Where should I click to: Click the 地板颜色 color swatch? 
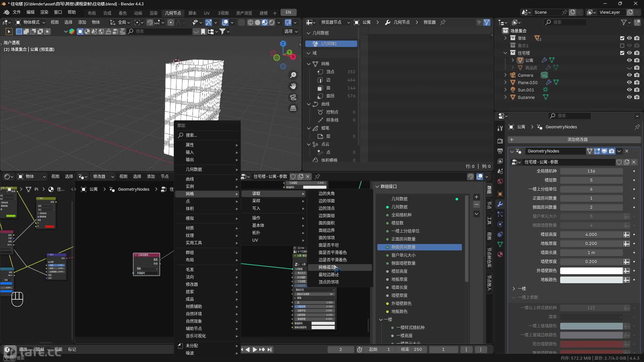pyautogui.click(x=591, y=280)
